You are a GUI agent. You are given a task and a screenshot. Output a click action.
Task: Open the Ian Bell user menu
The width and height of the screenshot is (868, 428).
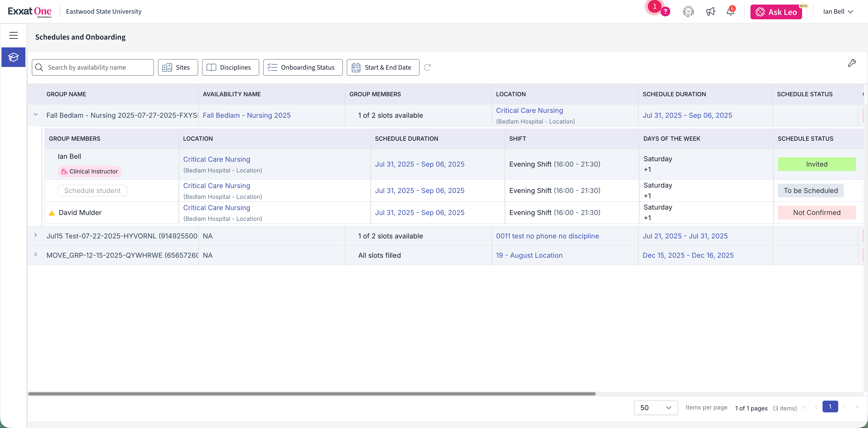pyautogui.click(x=838, y=12)
